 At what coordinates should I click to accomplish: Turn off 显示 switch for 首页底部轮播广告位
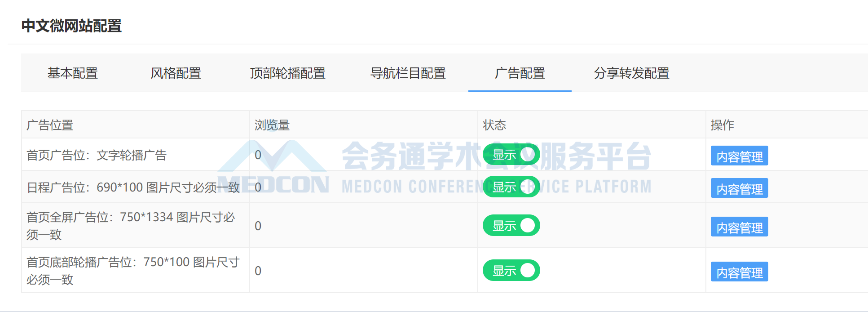coord(511,271)
